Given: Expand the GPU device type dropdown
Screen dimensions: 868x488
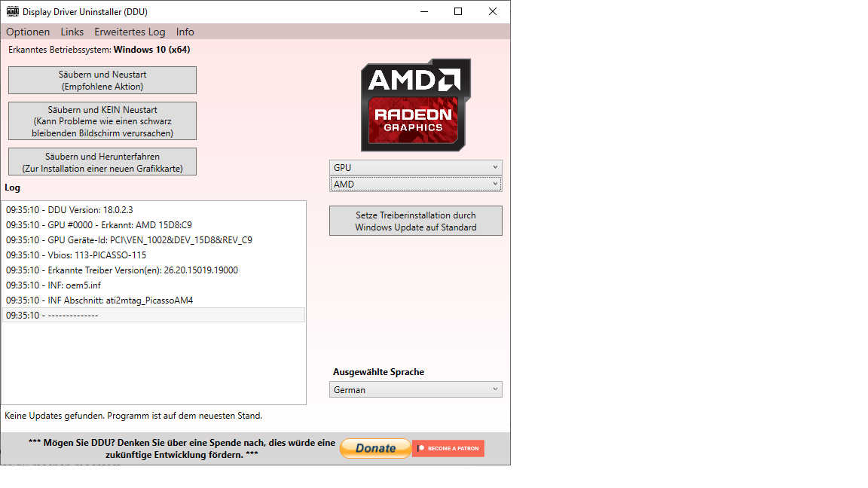Looking at the screenshot, I should tap(416, 167).
